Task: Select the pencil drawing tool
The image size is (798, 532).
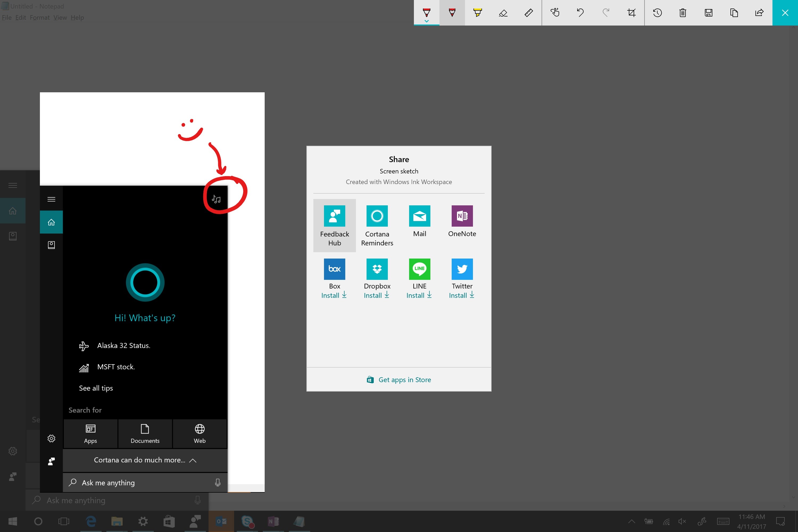Action: (x=452, y=13)
